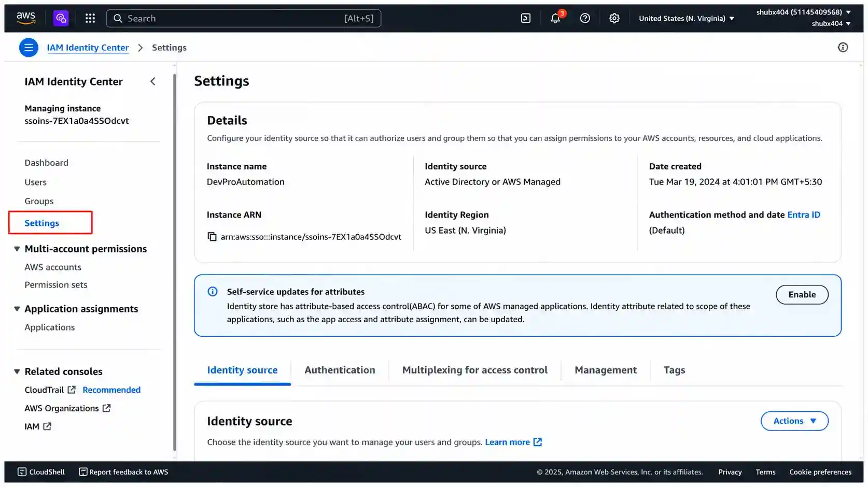
Task: Open Applications in the sidebar
Action: pyautogui.click(x=50, y=327)
